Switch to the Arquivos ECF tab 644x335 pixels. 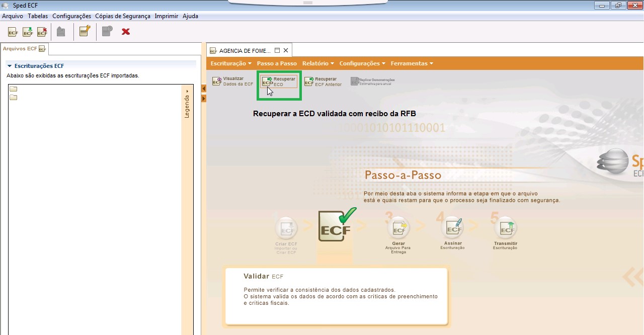click(x=24, y=49)
